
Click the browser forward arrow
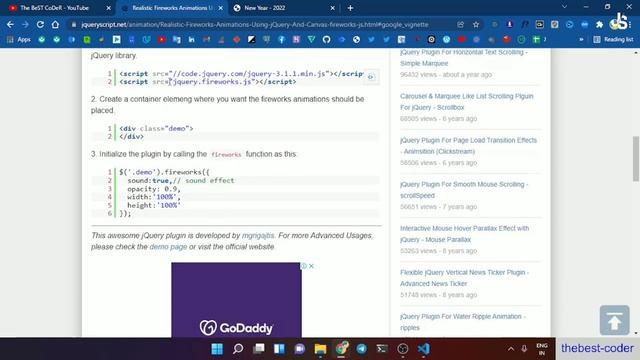coord(25,24)
